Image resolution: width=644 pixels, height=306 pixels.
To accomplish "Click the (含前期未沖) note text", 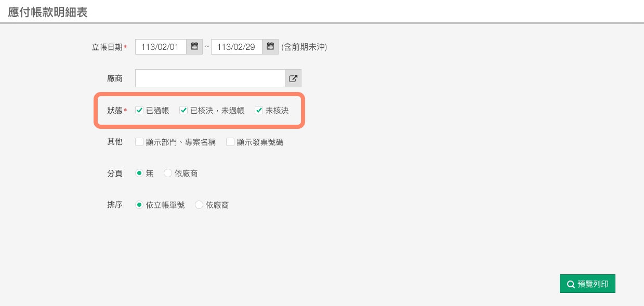I will tap(304, 47).
